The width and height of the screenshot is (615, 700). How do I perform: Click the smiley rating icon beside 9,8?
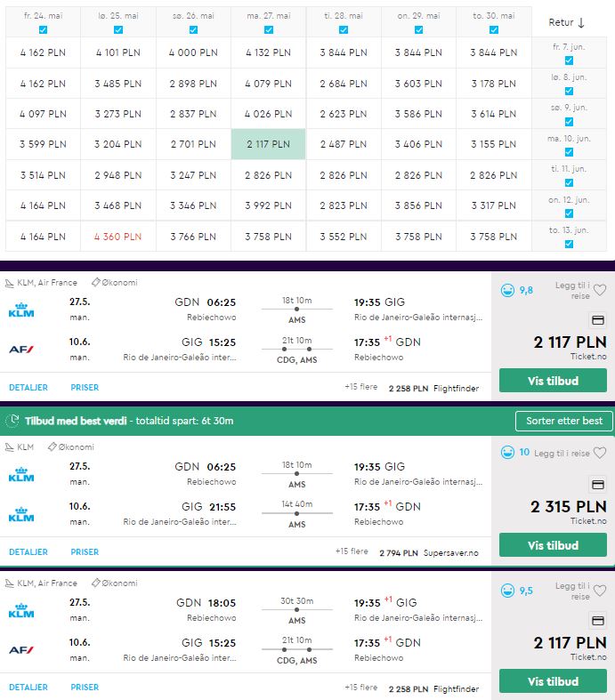tap(507, 290)
